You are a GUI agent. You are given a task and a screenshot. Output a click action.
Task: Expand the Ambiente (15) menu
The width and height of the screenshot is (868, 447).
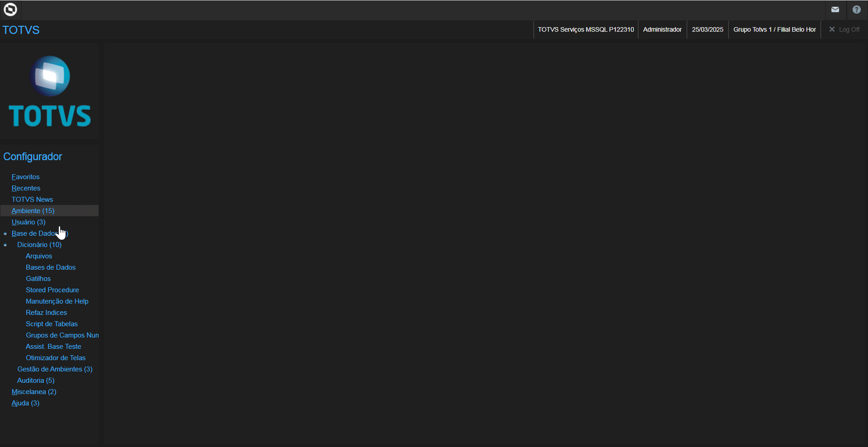coord(33,211)
